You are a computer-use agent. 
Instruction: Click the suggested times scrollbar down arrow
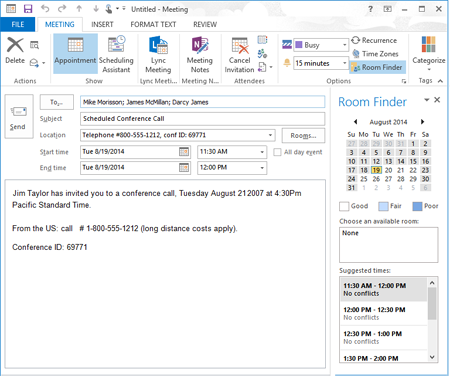tap(432, 357)
